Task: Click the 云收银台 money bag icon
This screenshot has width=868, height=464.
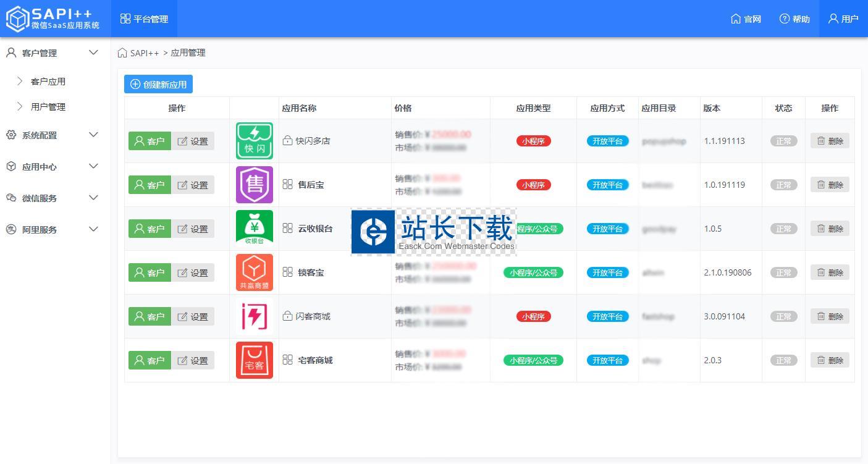Action: (x=254, y=228)
